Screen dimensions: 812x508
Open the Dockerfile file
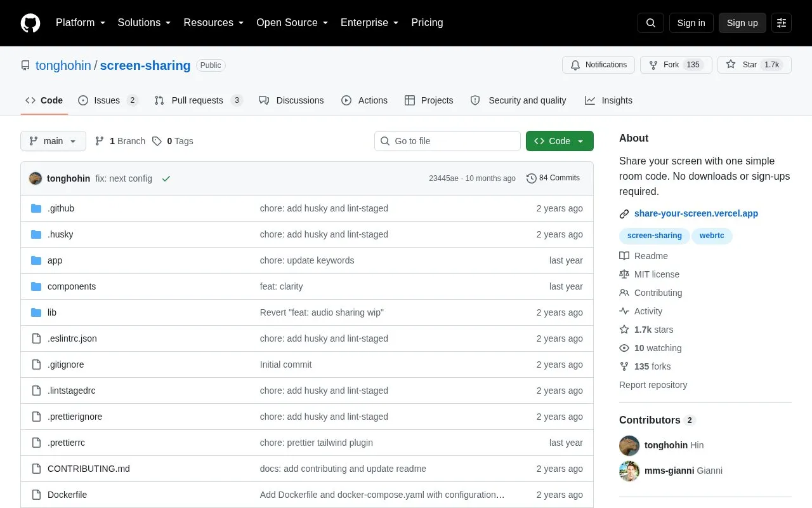tap(67, 495)
